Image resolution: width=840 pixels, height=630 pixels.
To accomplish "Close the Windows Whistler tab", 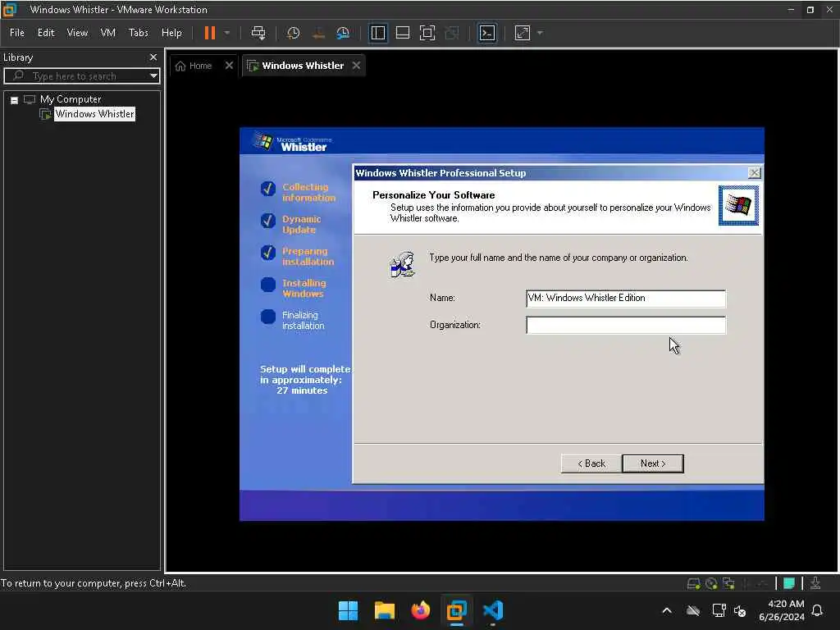I will tap(356, 66).
